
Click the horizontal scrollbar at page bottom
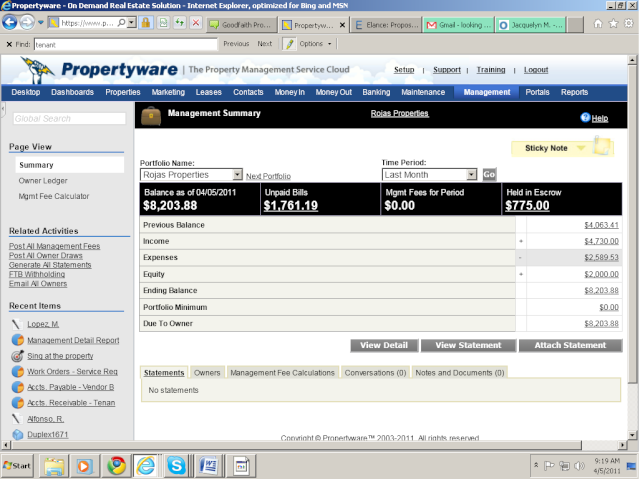[296, 445]
